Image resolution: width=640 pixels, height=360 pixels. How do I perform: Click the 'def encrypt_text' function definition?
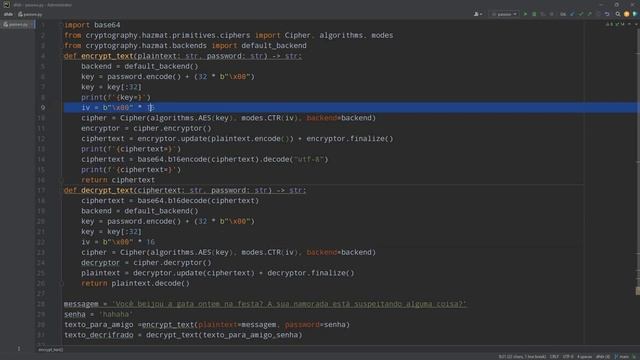coord(183,56)
